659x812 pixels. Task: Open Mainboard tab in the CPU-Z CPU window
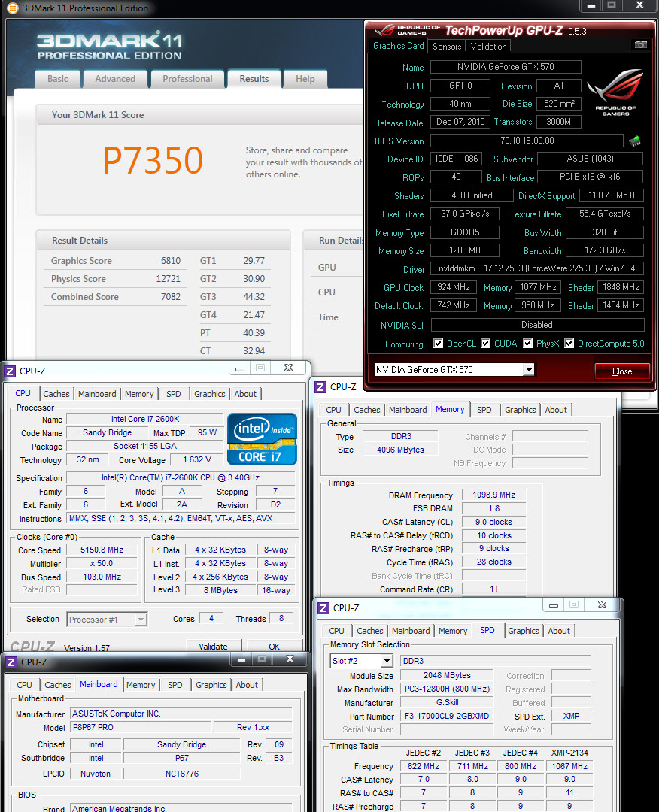click(x=97, y=394)
